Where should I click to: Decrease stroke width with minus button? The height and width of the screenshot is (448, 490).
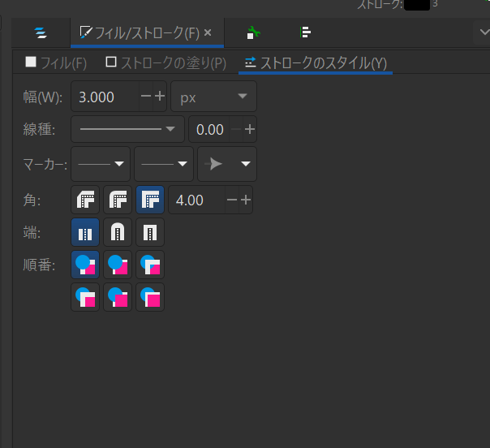(146, 96)
